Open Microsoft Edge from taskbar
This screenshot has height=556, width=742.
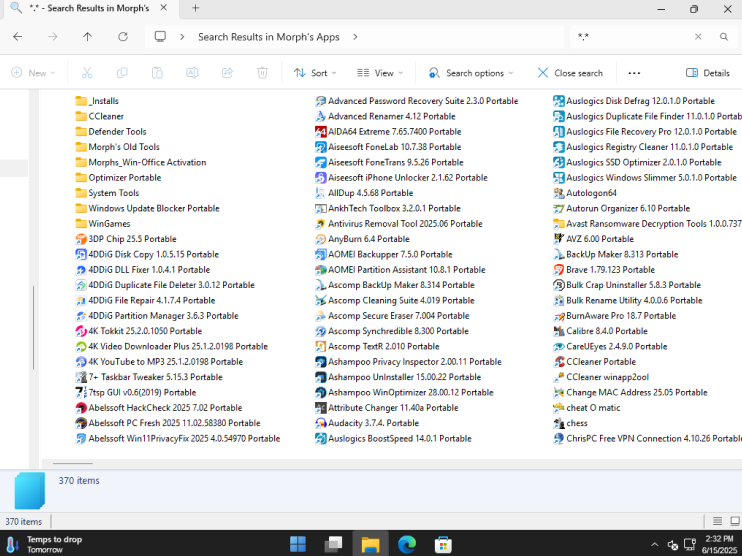(406, 544)
